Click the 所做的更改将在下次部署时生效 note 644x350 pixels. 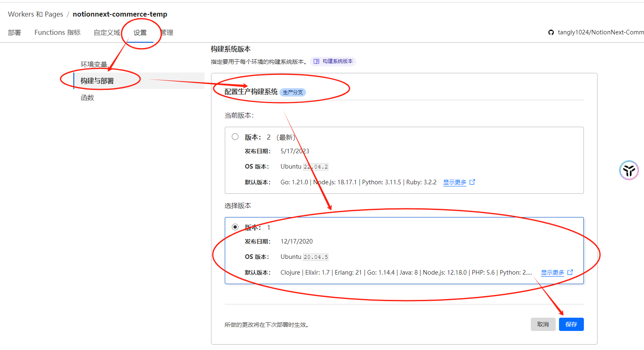267,325
